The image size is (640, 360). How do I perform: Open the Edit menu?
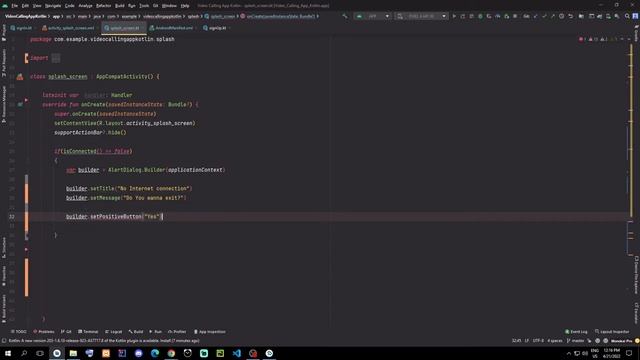[x=25, y=6]
